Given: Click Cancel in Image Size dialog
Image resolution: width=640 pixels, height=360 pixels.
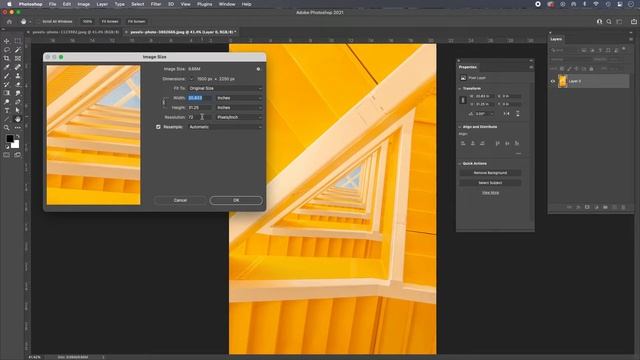Looking at the screenshot, I should [180, 200].
